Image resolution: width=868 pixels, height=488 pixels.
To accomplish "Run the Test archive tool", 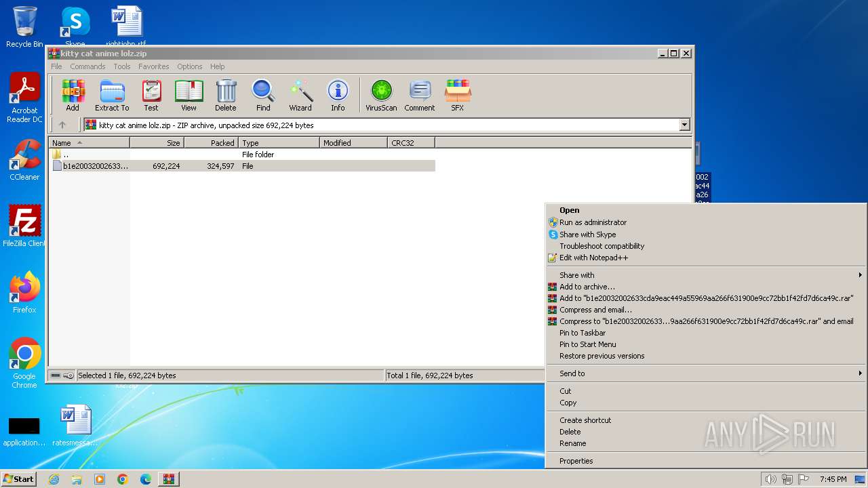I will pyautogui.click(x=151, y=96).
